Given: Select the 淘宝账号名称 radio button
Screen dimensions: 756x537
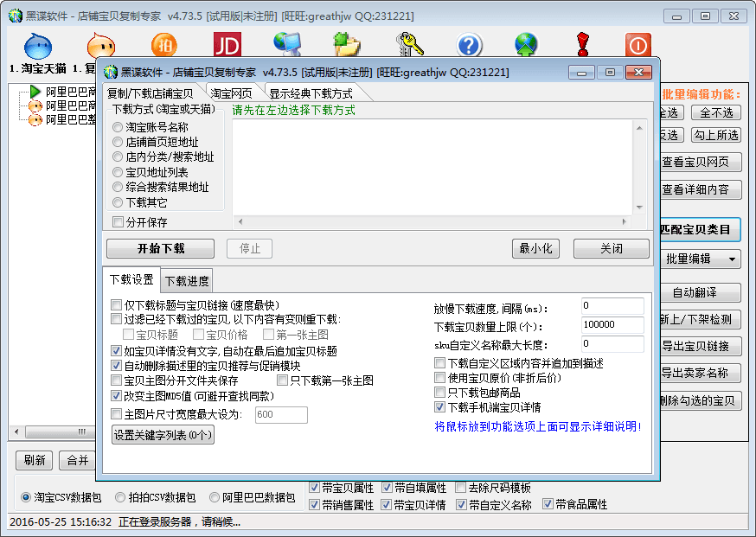Looking at the screenshot, I should [x=119, y=127].
